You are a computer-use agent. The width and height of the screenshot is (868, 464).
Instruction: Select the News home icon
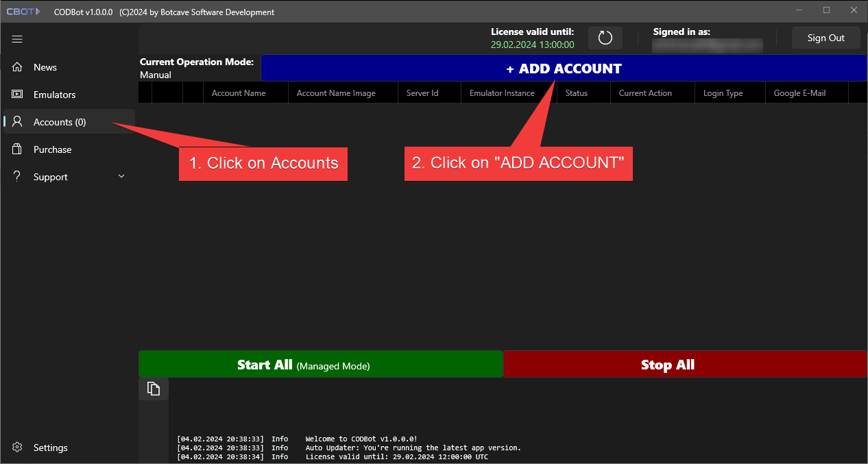point(16,67)
